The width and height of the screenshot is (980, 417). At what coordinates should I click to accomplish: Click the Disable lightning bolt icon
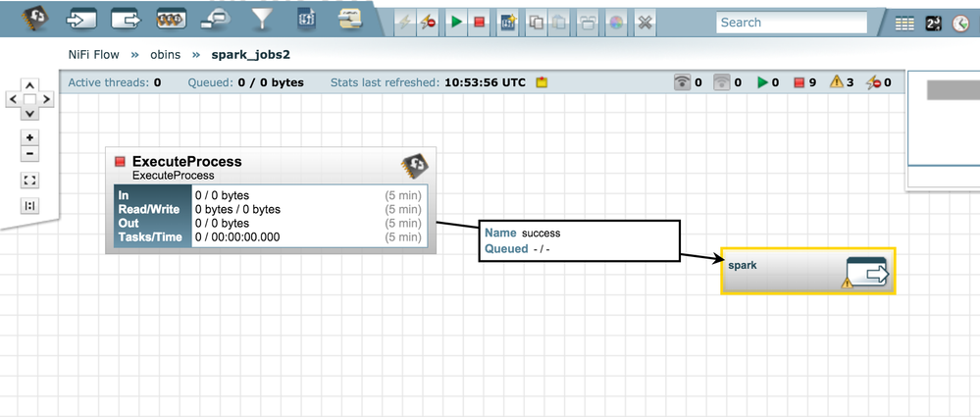pyautogui.click(x=428, y=23)
